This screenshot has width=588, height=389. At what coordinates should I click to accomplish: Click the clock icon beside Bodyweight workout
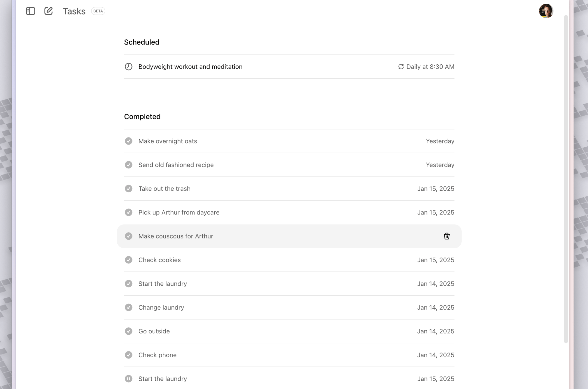pos(128,67)
